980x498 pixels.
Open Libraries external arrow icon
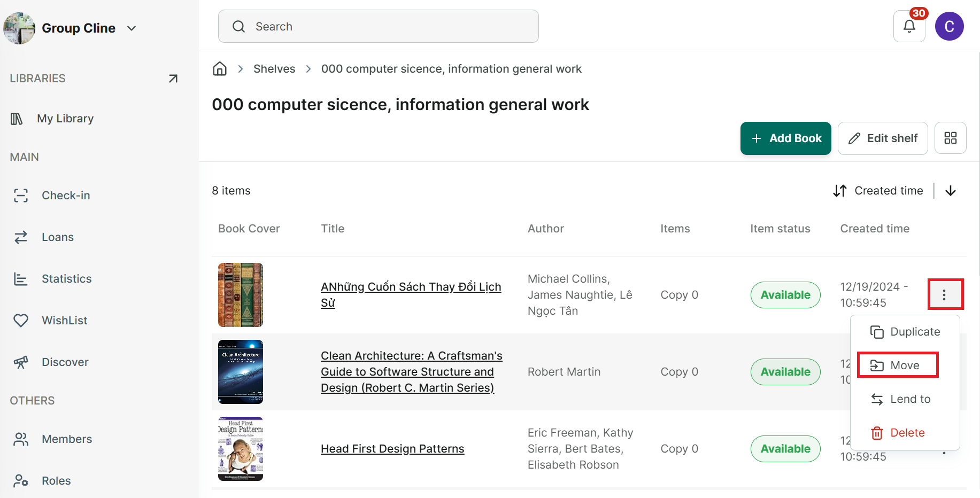coord(173,79)
